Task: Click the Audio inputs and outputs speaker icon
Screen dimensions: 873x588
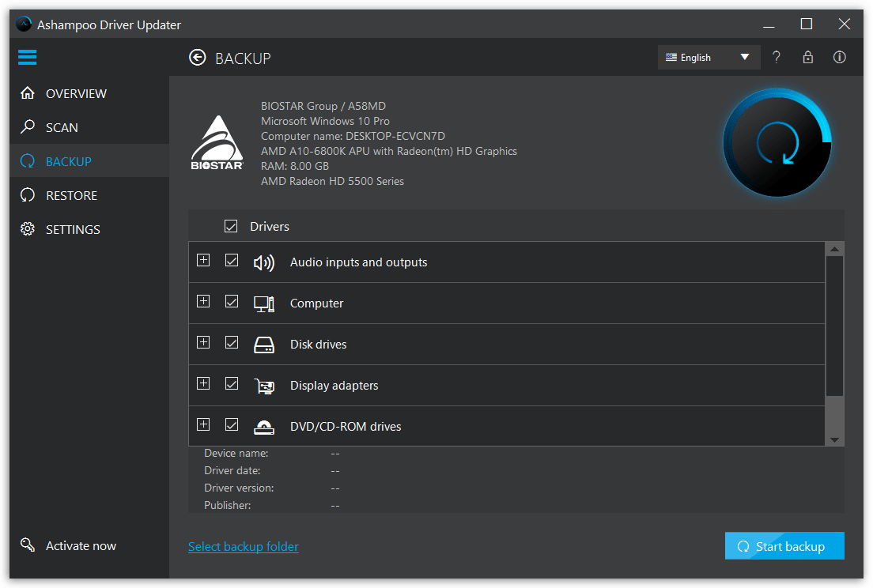Action: pos(264,262)
